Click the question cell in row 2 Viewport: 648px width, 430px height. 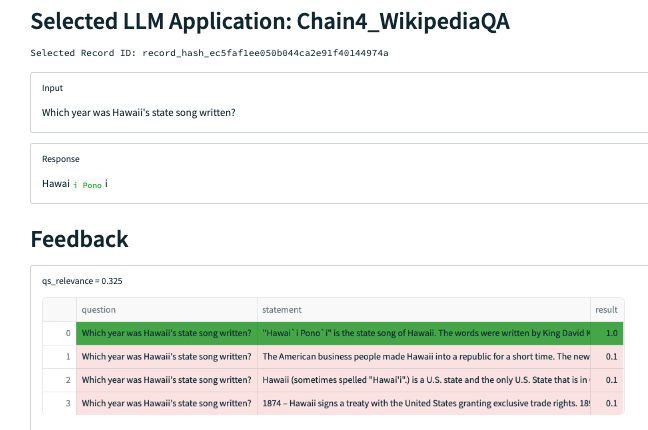point(167,380)
